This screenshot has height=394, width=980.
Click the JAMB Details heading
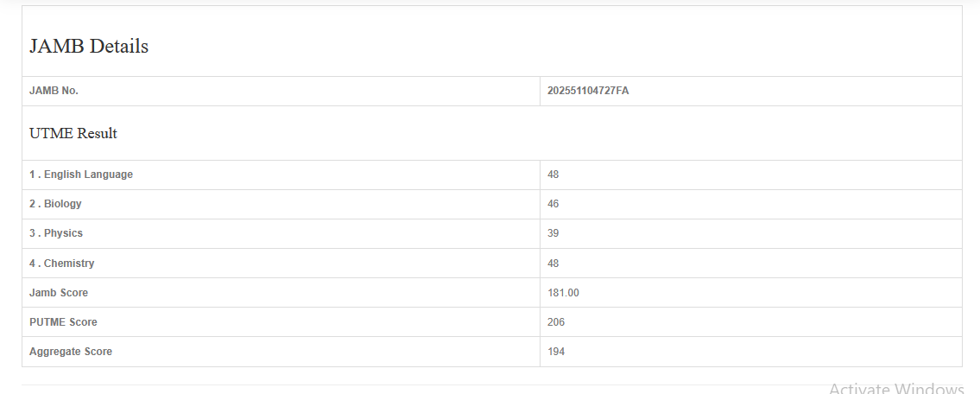click(89, 47)
